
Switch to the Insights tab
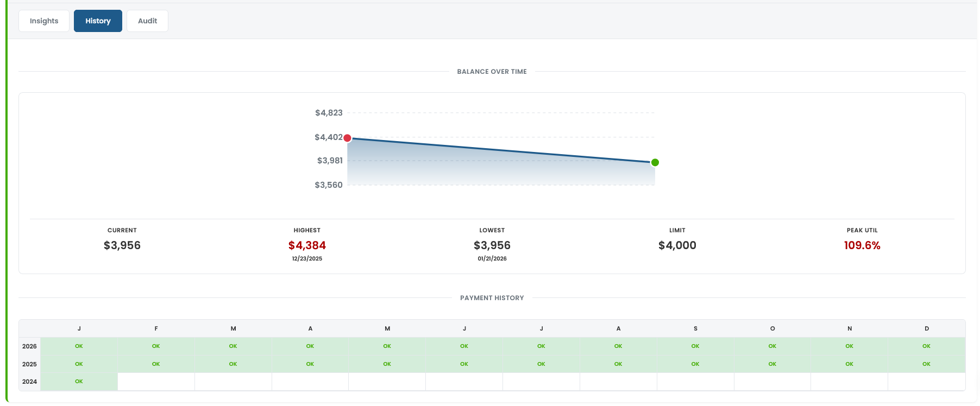pos(44,21)
